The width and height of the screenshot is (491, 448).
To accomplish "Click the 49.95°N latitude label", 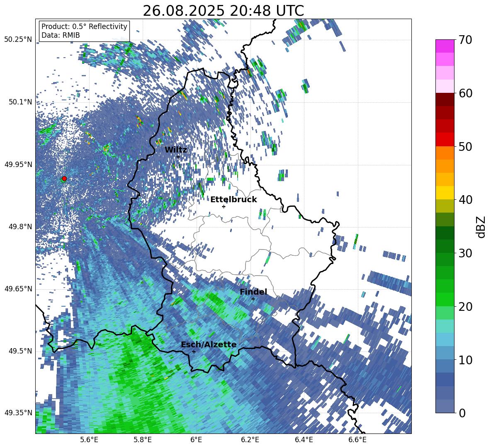I will pyautogui.click(x=18, y=164).
